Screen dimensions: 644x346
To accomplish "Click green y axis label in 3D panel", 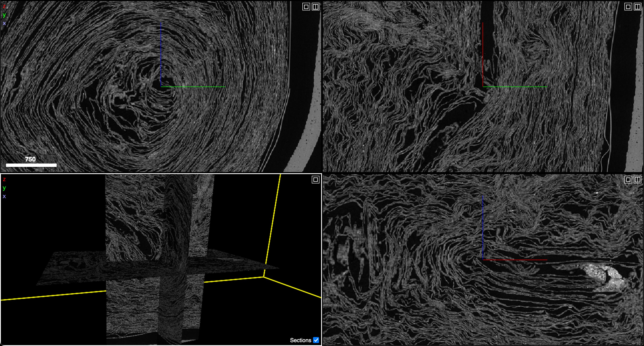I will click(4, 188).
